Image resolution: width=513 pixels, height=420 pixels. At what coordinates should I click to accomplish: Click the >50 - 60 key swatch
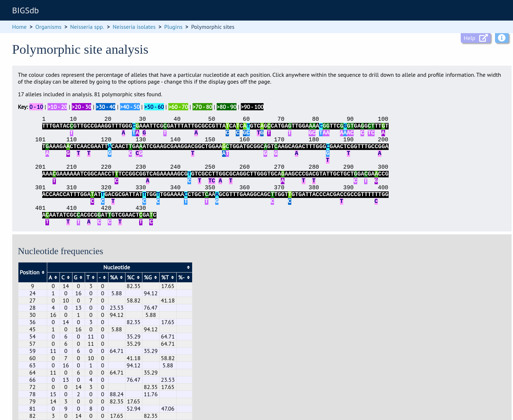point(154,107)
